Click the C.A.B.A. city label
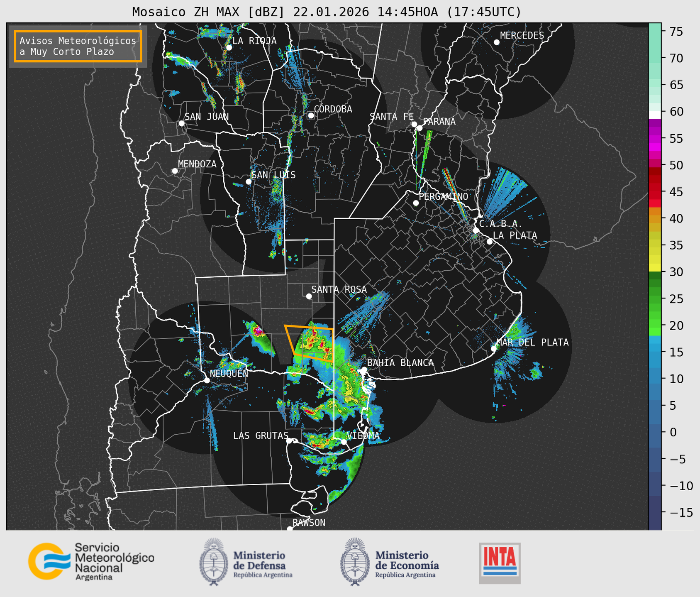 click(x=501, y=223)
